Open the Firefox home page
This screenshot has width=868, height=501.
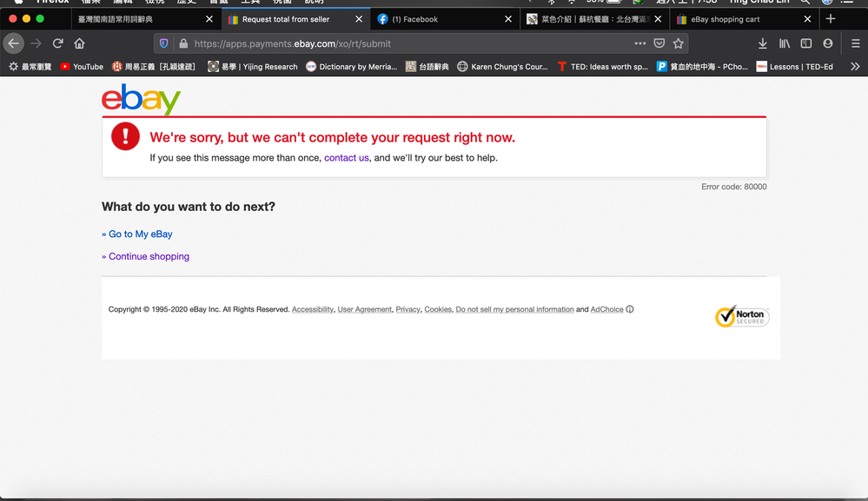[80, 43]
